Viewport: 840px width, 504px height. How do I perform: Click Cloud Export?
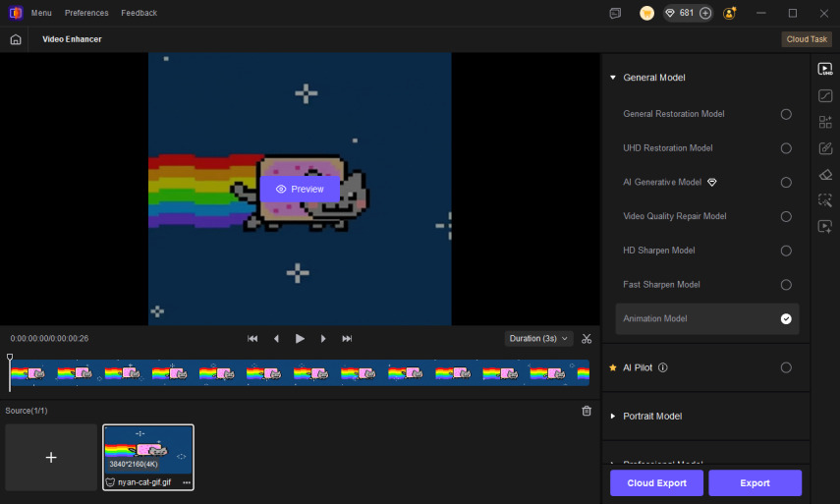pyautogui.click(x=656, y=482)
